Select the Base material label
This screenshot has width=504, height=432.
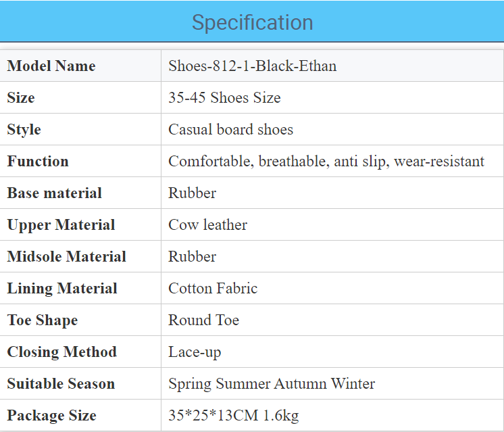(54, 193)
